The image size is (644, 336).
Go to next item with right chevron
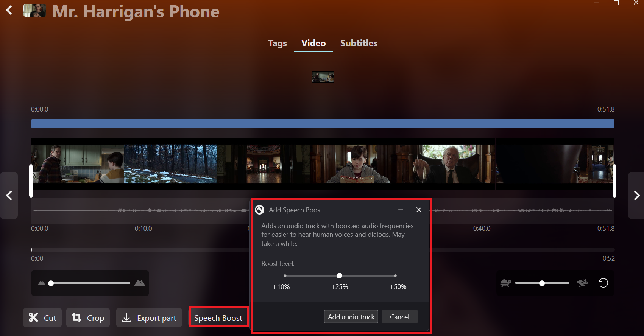tap(636, 196)
